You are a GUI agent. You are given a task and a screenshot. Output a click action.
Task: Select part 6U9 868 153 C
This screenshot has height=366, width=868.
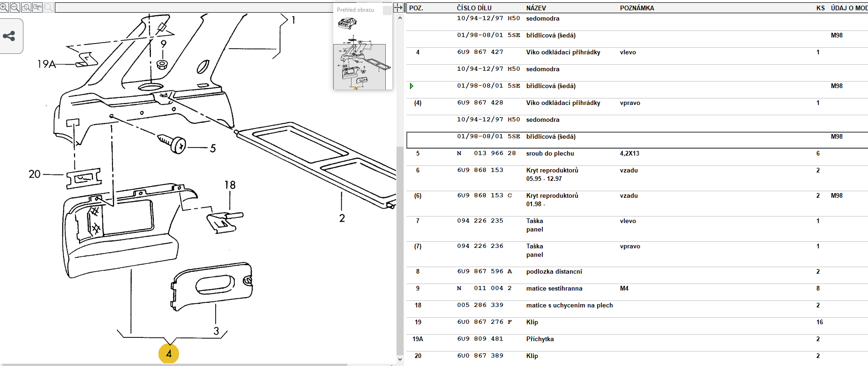pos(485,195)
